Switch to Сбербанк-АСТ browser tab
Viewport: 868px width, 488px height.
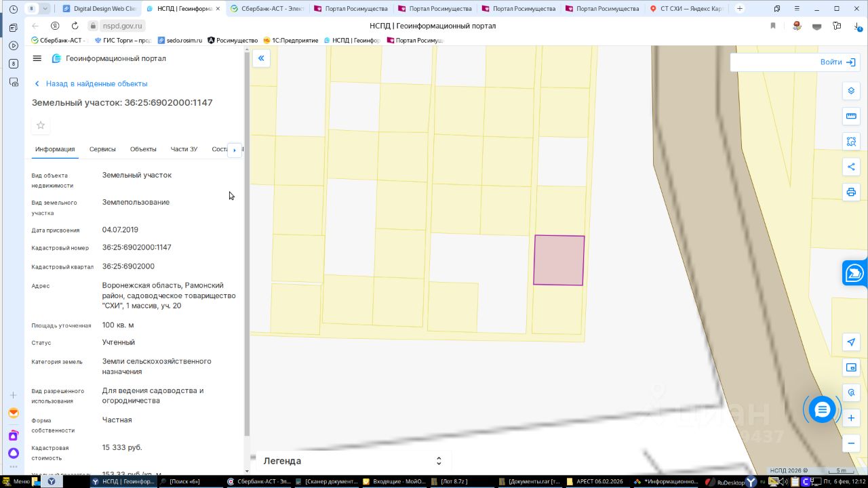click(267, 9)
